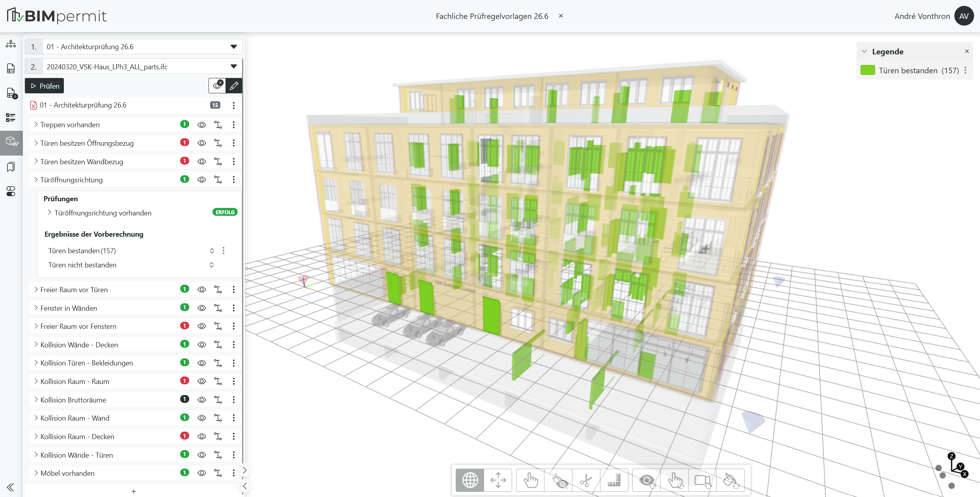This screenshot has height=497, width=980.
Task: Open three-dot menu for Kollision Bruttoräume
Action: 234,400
